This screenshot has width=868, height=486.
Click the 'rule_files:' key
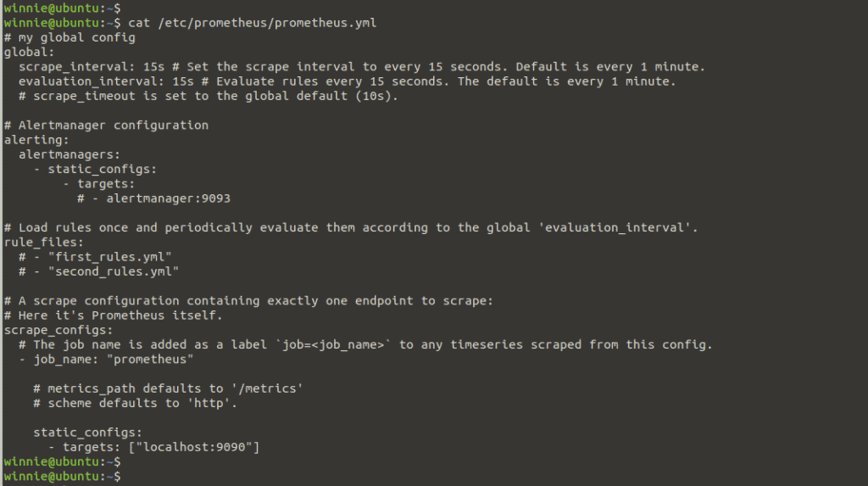44,243
